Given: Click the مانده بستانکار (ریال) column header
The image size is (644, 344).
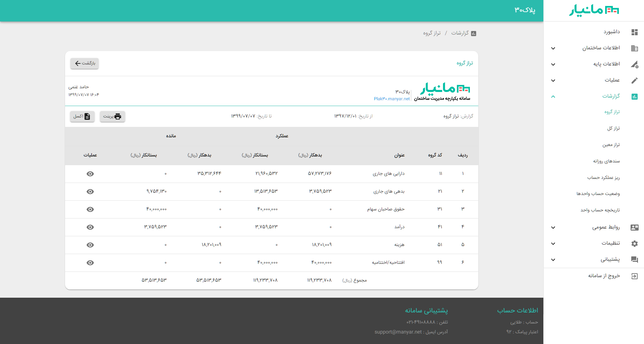Looking at the screenshot, I should (x=144, y=155).
